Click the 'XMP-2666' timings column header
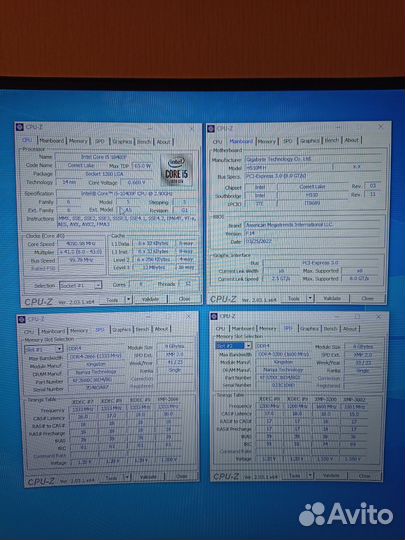405x540 pixels. (168, 399)
